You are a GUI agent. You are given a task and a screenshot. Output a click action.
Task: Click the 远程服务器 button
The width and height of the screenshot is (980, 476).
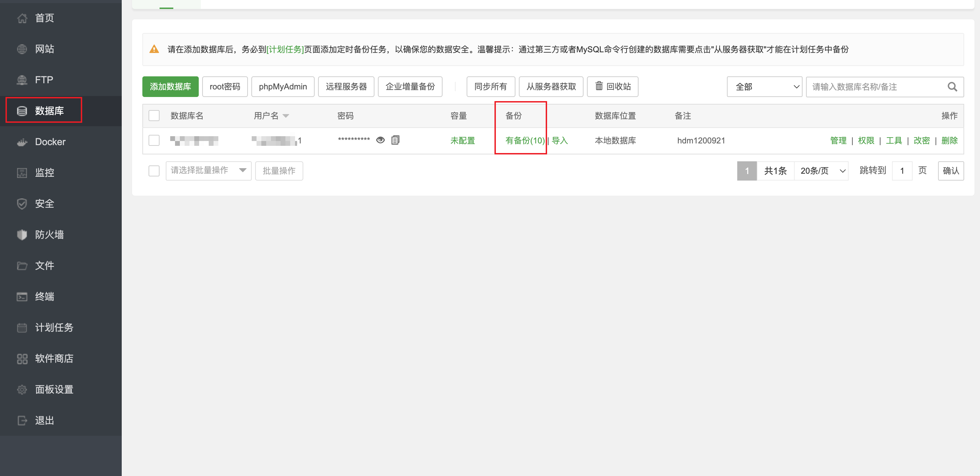pos(346,87)
